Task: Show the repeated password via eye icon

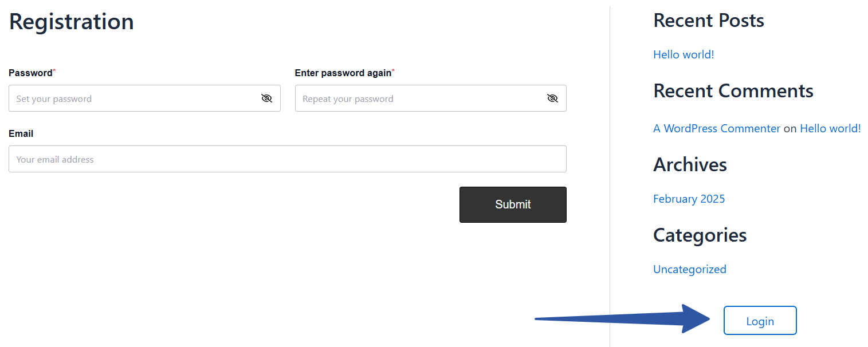Action: [x=552, y=98]
